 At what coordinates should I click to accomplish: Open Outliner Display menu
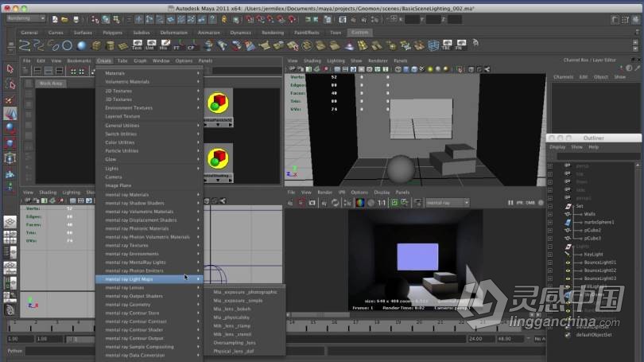click(557, 147)
